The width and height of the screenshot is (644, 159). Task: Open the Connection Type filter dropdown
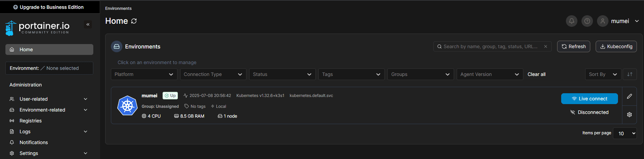coord(213,74)
